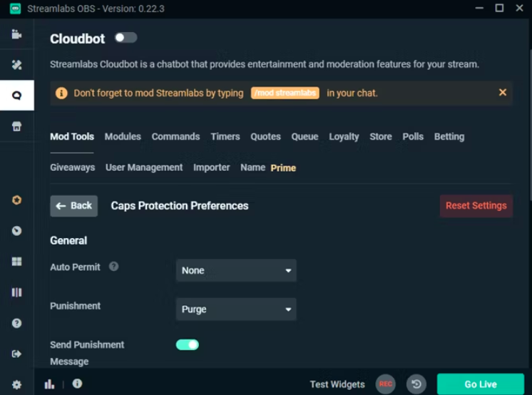Open the dashboard gauge sidebar icon
The image size is (532, 395).
16,231
